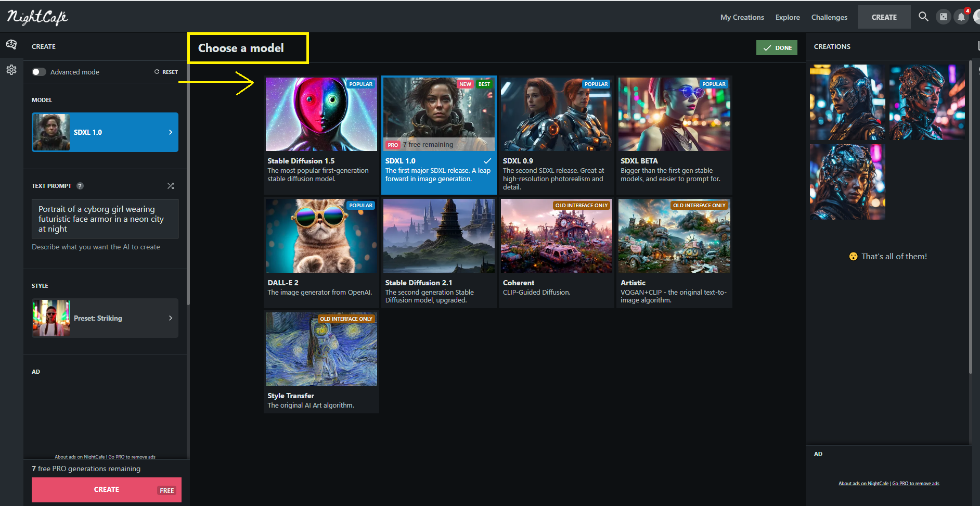This screenshot has width=980, height=506.
Task: Expand the Preset: Striking style selector
Action: click(105, 318)
